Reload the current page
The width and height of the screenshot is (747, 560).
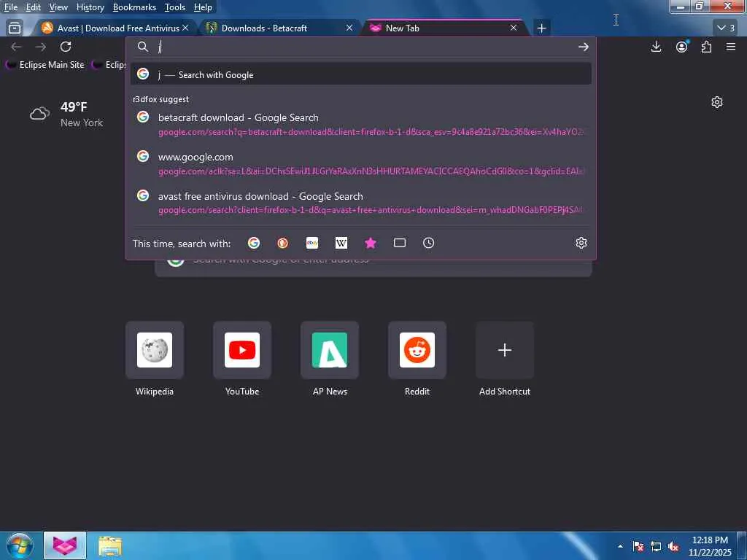(x=66, y=47)
